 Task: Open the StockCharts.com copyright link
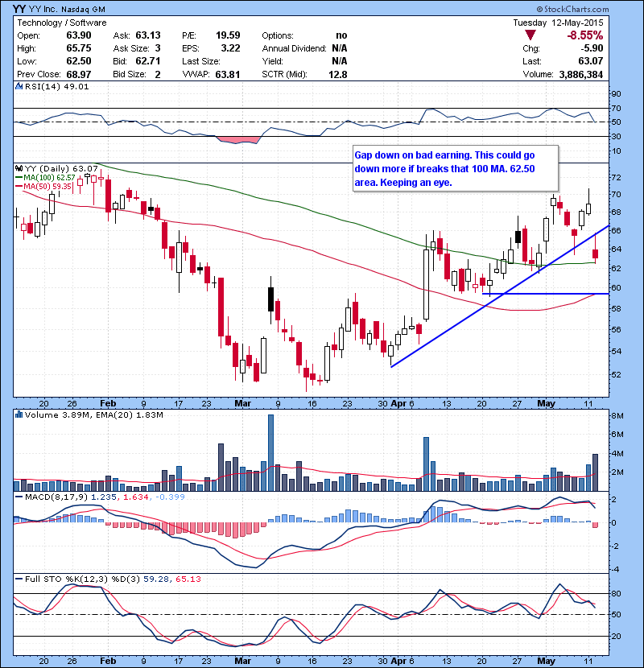(597, 10)
